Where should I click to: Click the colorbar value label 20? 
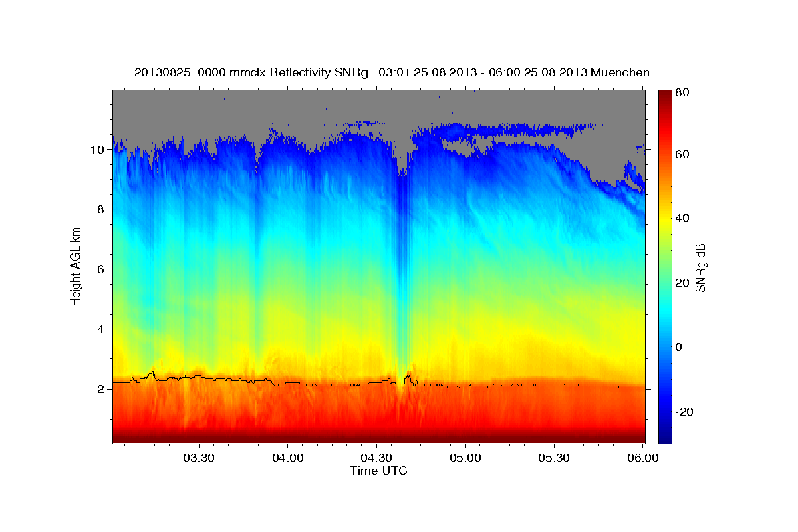(683, 283)
